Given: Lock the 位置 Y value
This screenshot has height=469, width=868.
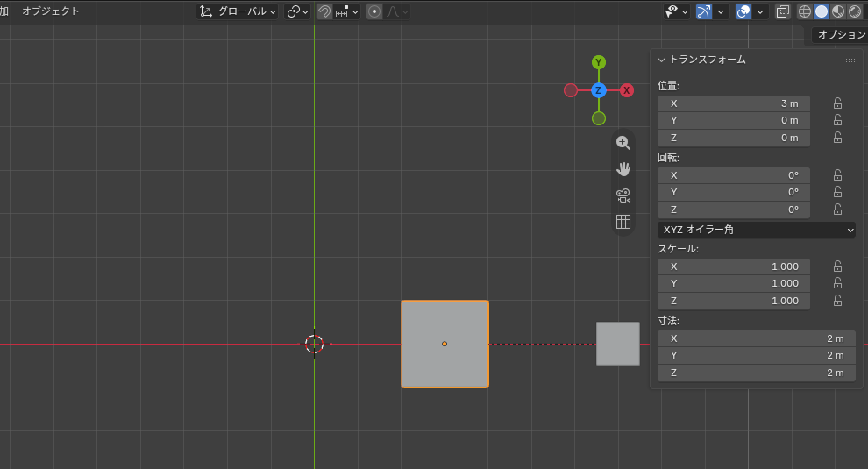Looking at the screenshot, I should coord(837,120).
